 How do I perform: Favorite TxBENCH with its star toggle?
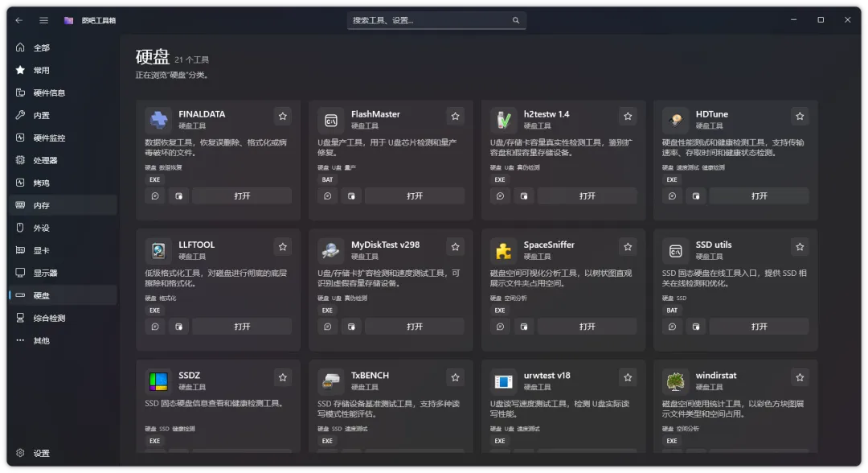coord(455,378)
